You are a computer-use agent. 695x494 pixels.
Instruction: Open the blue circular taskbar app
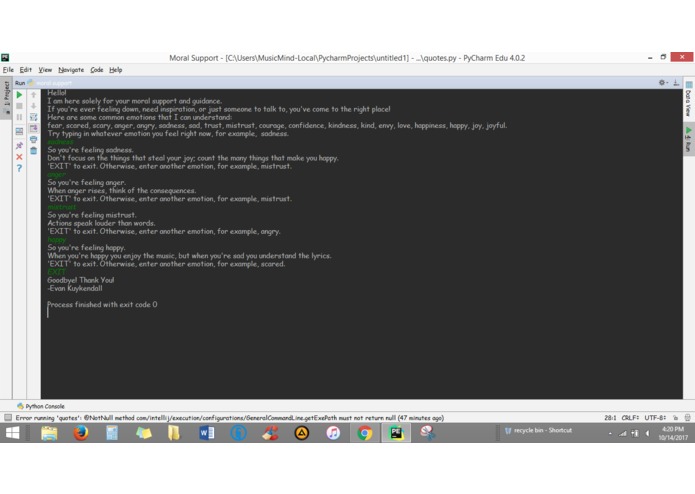tap(238, 433)
